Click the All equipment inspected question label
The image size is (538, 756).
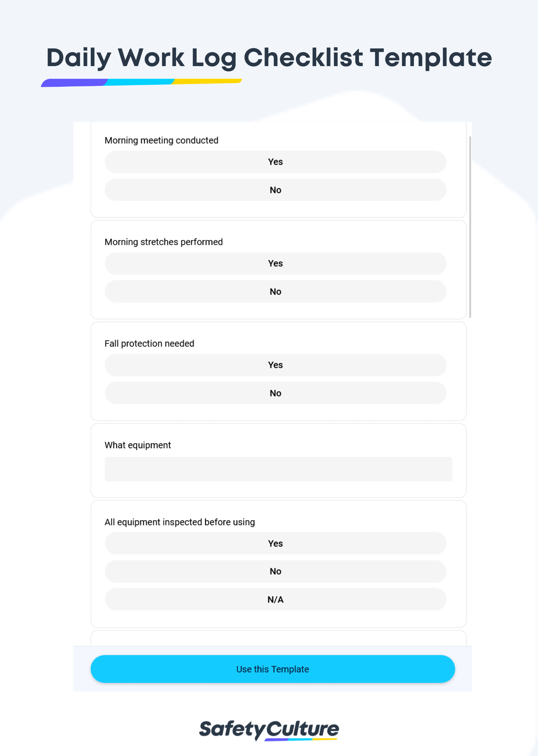[180, 522]
